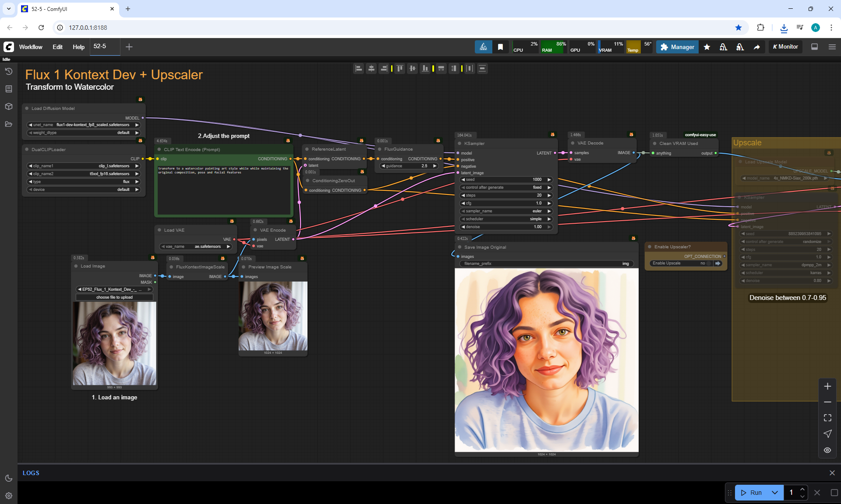Open the Edit menu

[x=57, y=47]
